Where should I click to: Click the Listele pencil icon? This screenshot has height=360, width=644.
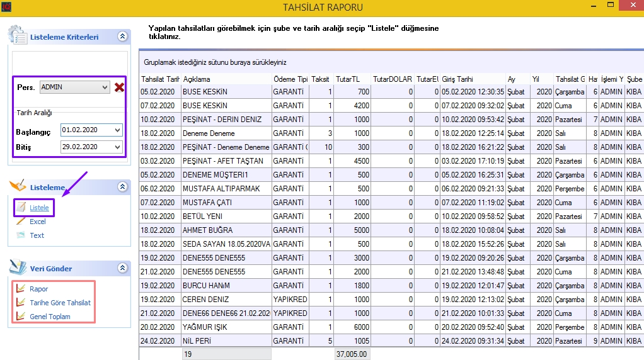pos(20,207)
